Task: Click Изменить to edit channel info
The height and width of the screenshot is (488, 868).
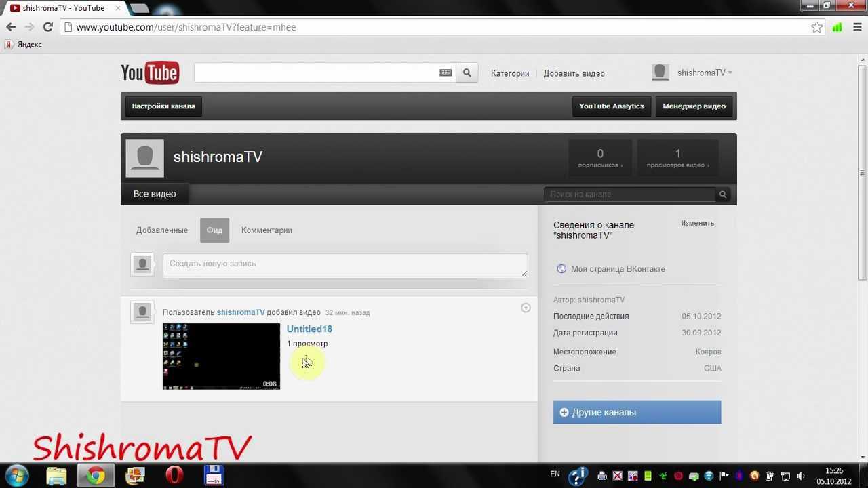Action: click(x=698, y=223)
